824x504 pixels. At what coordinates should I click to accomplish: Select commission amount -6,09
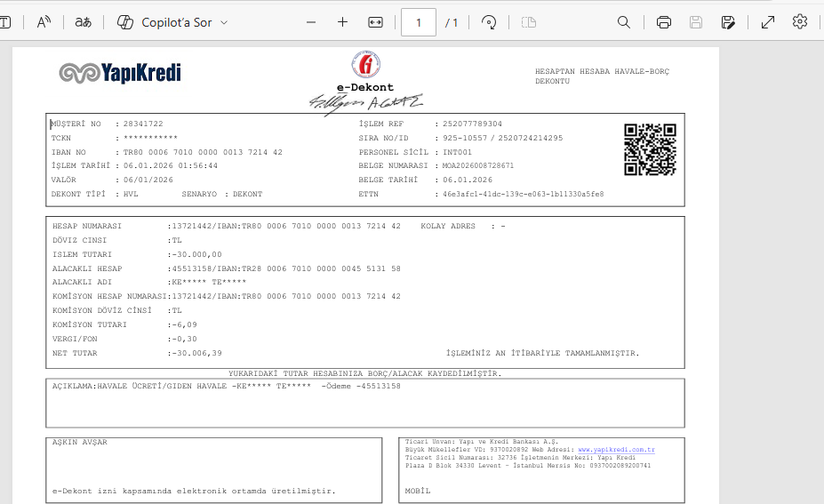tap(185, 324)
